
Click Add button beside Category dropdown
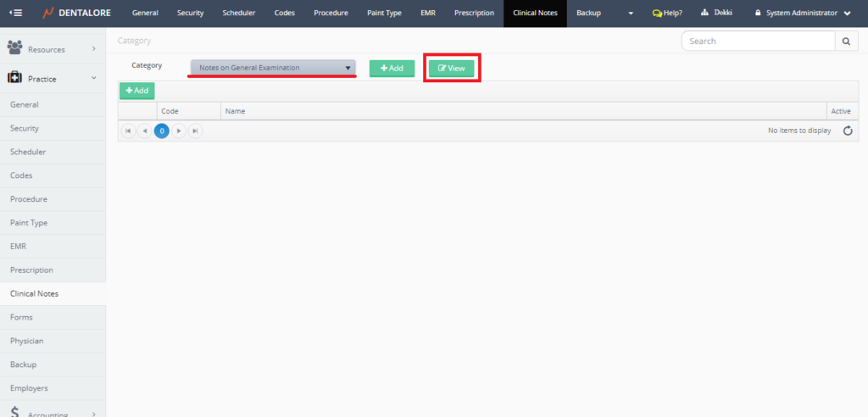392,68
